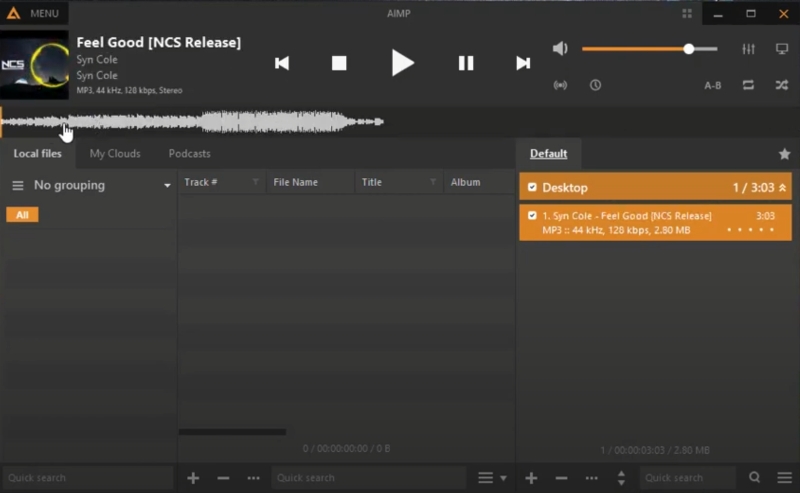Switch to the Podcasts tab

(189, 154)
